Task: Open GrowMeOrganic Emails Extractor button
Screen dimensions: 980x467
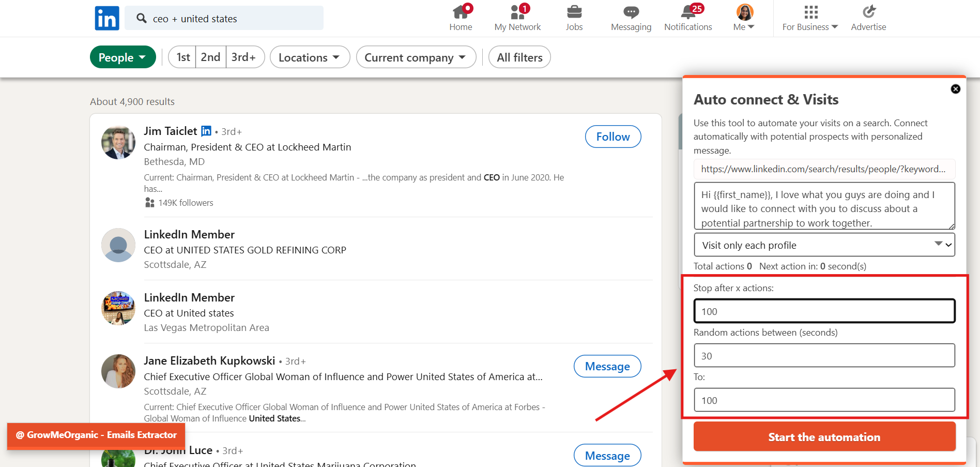Action: click(x=96, y=435)
